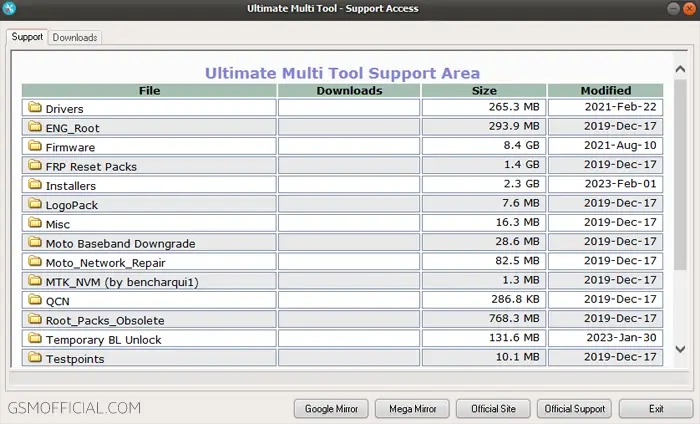Select the Misc folder name
This screenshot has height=424, width=700.
(58, 224)
